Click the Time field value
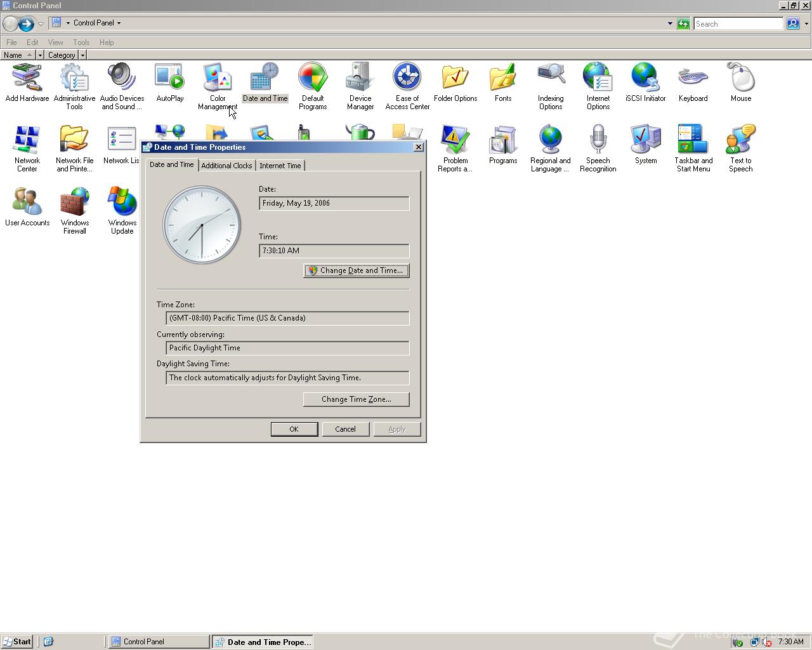The height and width of the screenshot is (650, 812). coord(334,251)
